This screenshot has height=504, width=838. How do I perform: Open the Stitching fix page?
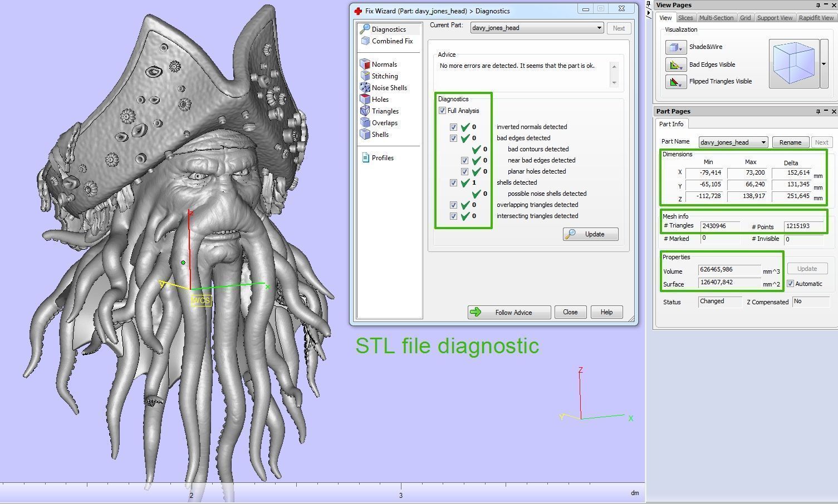point(379,76)
